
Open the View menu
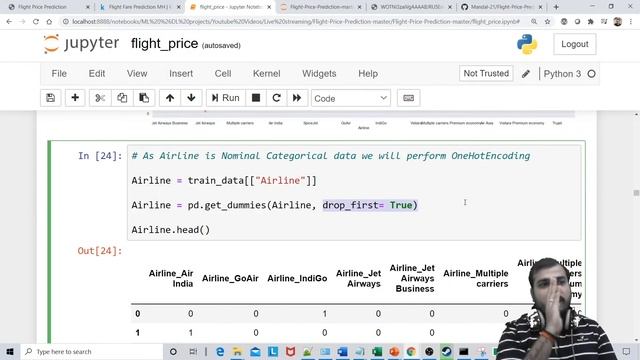[137, 73]
